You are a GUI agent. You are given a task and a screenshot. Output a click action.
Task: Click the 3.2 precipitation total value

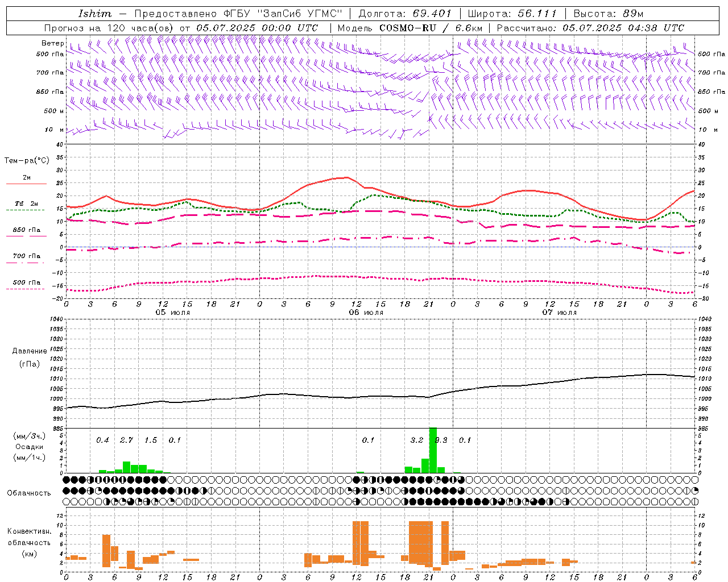417,440
